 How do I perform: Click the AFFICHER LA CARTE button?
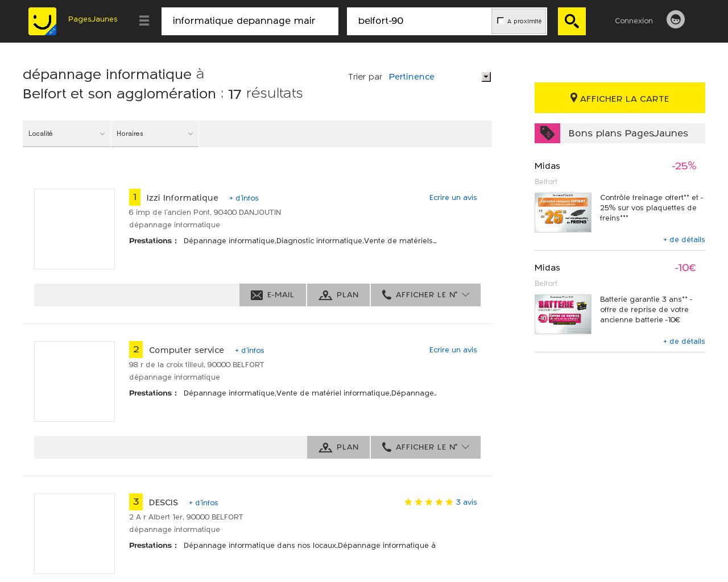pyautogui.click(x=620, y=98)
